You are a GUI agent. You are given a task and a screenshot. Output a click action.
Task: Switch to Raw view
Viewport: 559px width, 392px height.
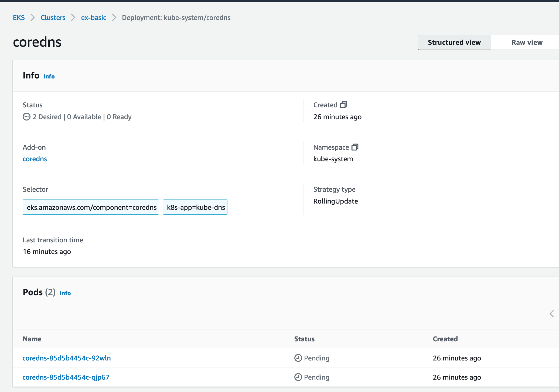pos(526,42)
